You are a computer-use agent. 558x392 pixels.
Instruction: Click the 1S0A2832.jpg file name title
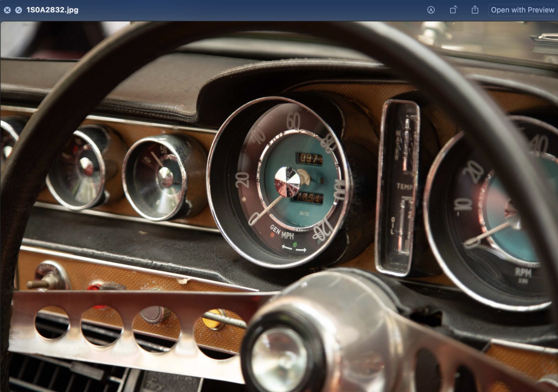(x=52, y=10)
